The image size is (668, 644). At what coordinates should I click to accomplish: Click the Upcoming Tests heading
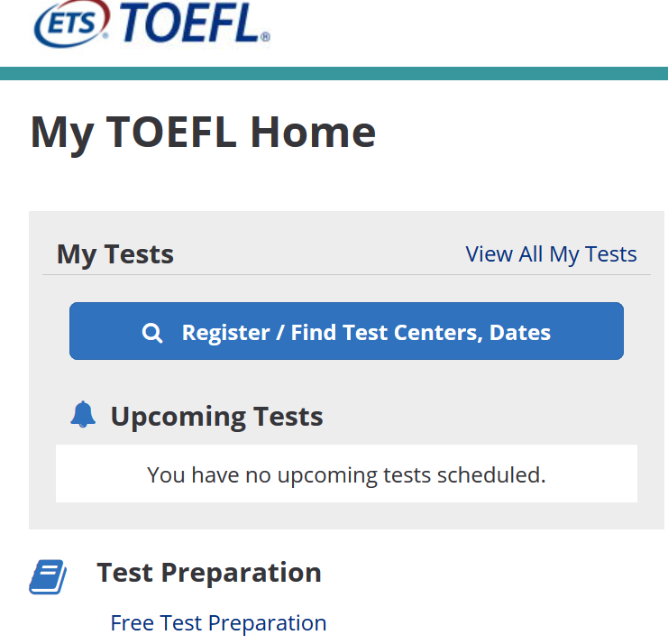coord(217,417)
